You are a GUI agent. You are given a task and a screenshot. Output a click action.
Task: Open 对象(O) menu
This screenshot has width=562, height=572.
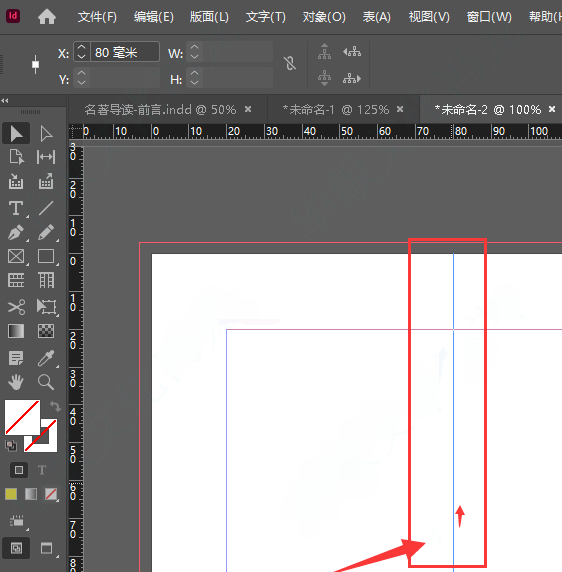click(x=324, y=17)
